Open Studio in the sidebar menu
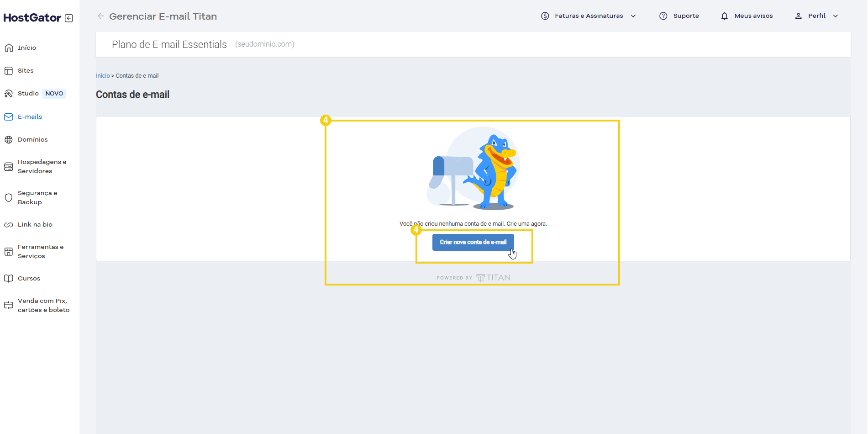Image resolution: width=868 pixels, height=434 pixels. coord(28,94)
